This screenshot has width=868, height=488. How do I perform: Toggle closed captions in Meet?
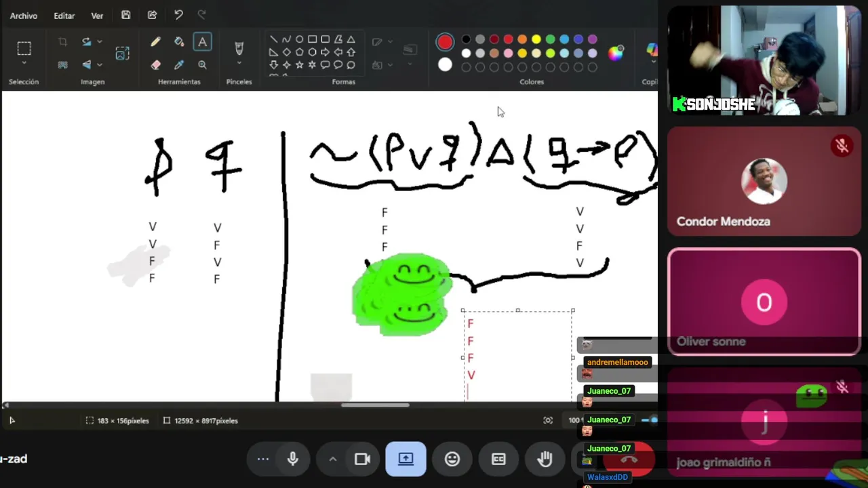[498, 459]
